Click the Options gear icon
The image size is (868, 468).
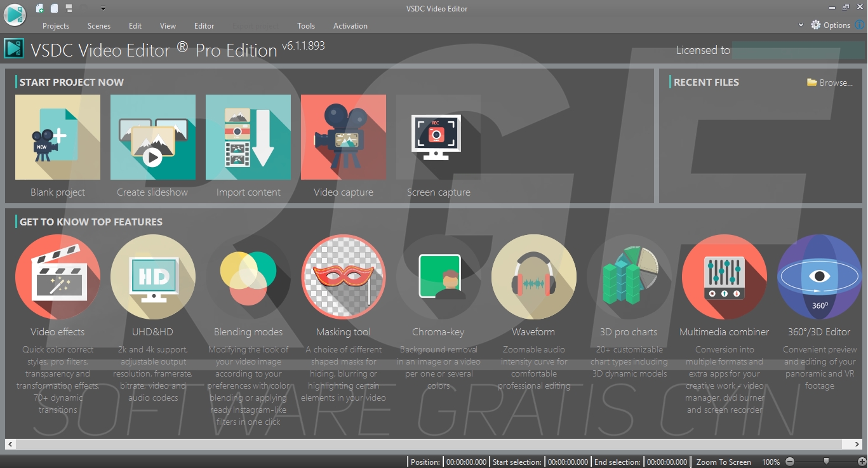coord(816,25)
